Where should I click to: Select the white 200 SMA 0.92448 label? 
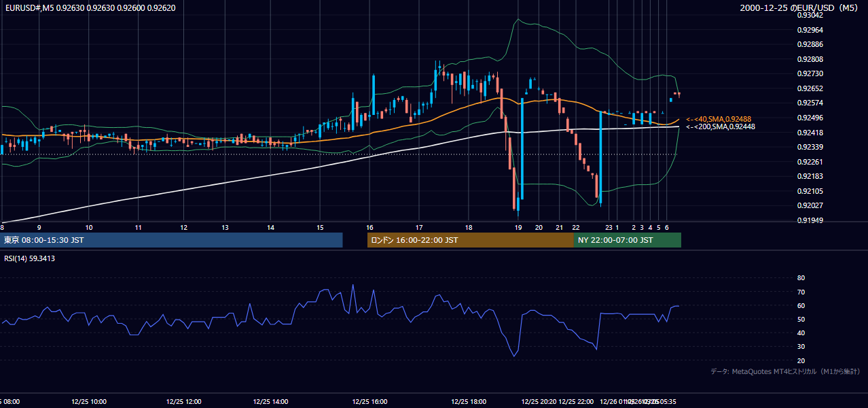click(x=720, y=126)
